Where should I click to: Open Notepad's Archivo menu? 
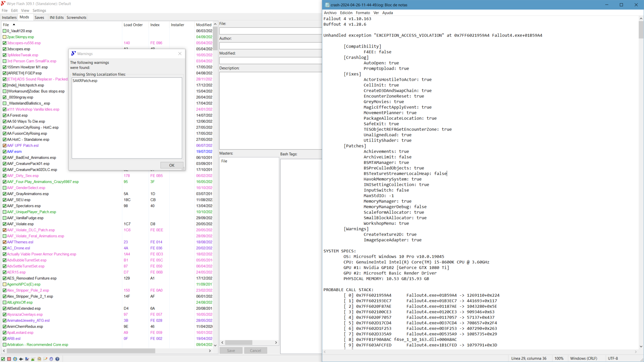click(330, 13)
